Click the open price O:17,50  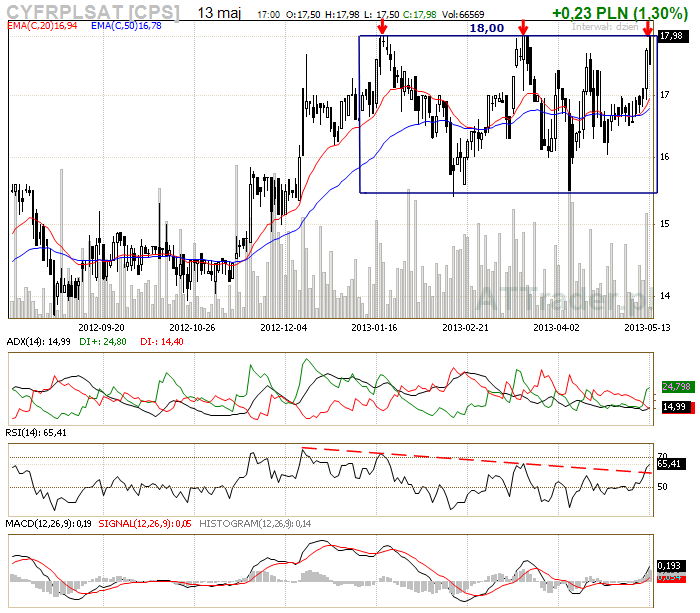(303, 15)
